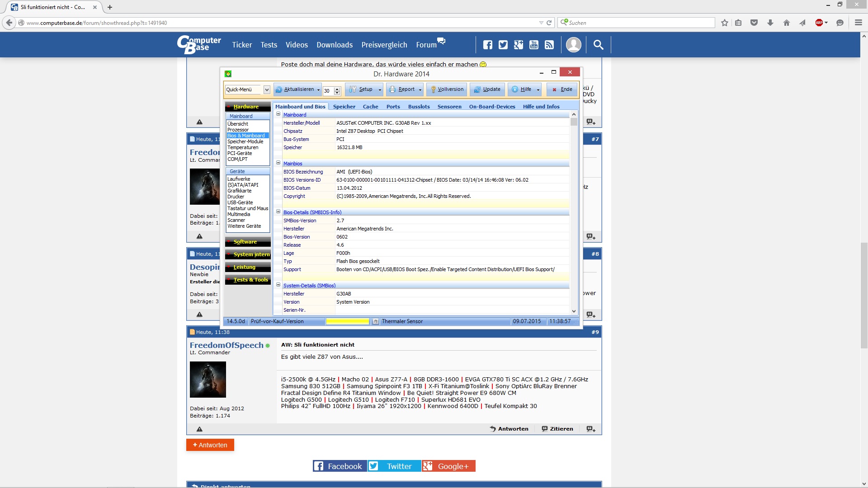Open the YouTube icon in header
The height and width of the screenshot is (488, 868).
click(534, 45)
